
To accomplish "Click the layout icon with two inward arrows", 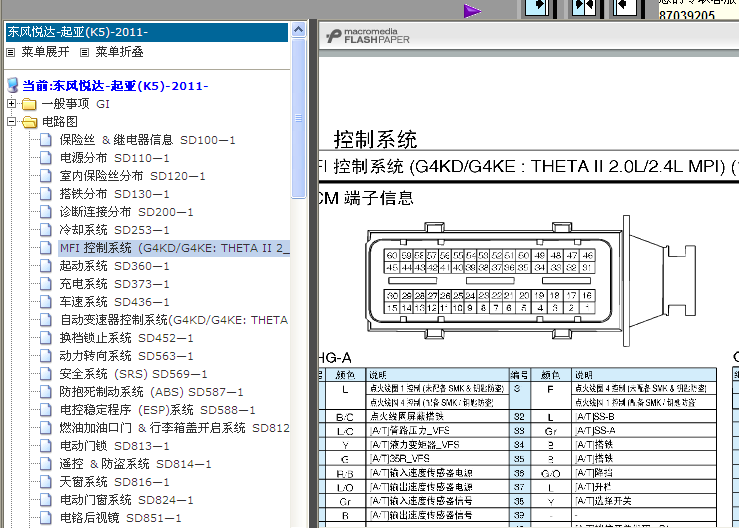I will (x=583, y=8).
